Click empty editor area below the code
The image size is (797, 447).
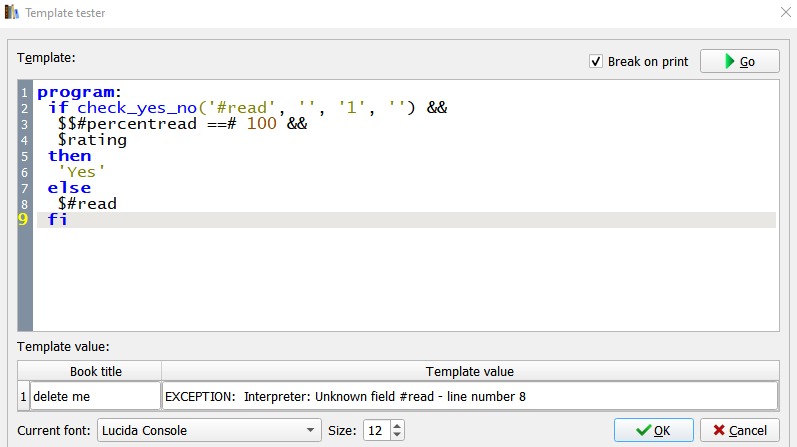(x=406, y=279)
